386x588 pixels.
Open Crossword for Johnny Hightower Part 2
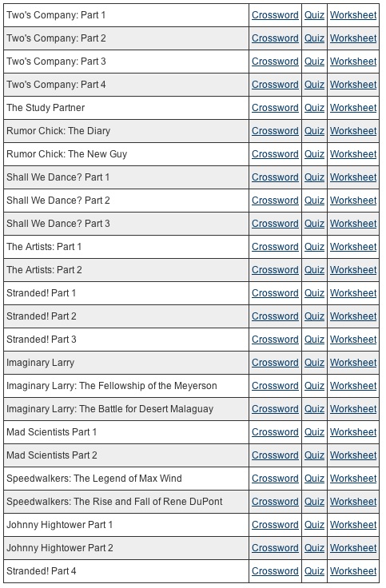click(x=275, y=548)
